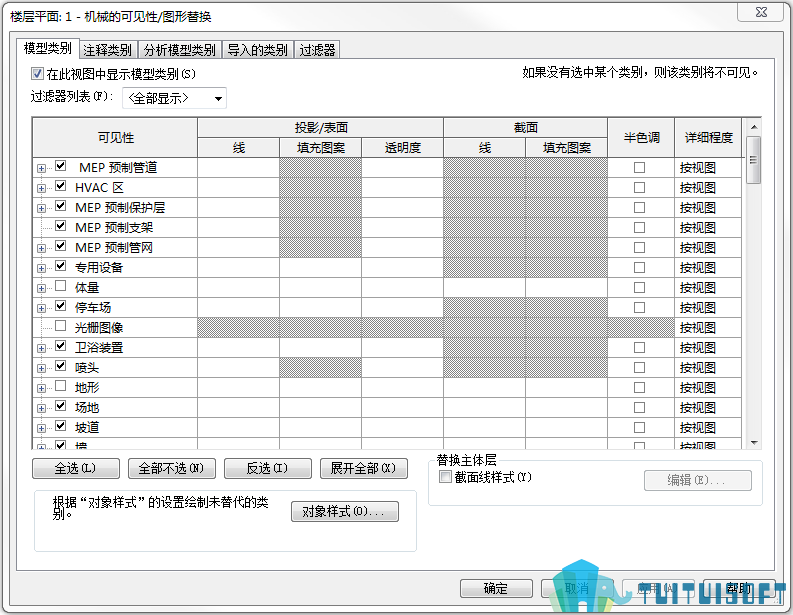The image size is (793, 615).
Task: Close the dialog window
Action: (x=761, y=12)
